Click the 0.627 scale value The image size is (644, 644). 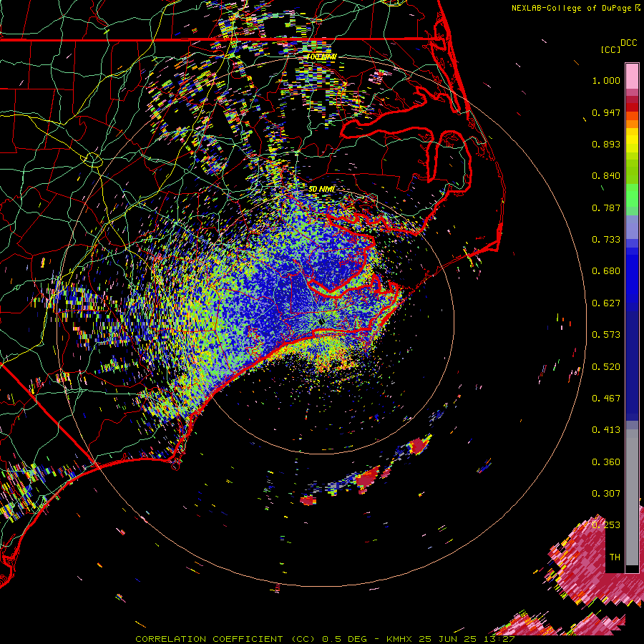606,303
